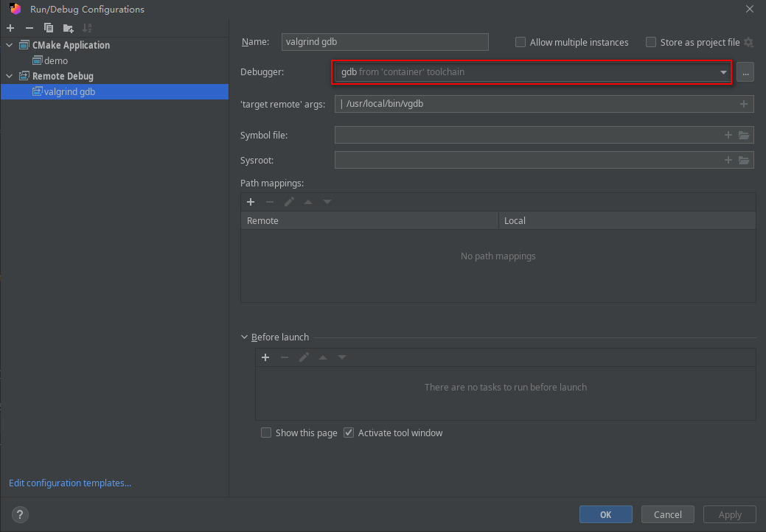Insert a macro in 'target remote' args
766x532 pixels.
pos(744,104)
